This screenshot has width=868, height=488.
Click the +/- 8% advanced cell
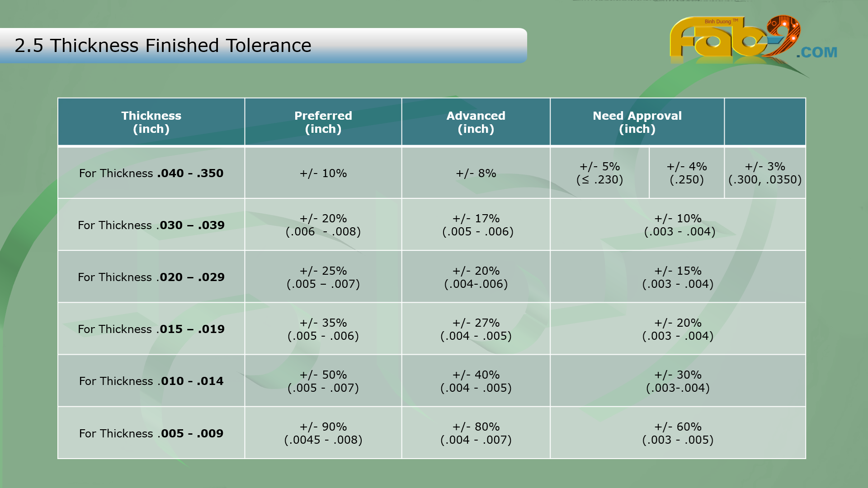coord(476,173)
